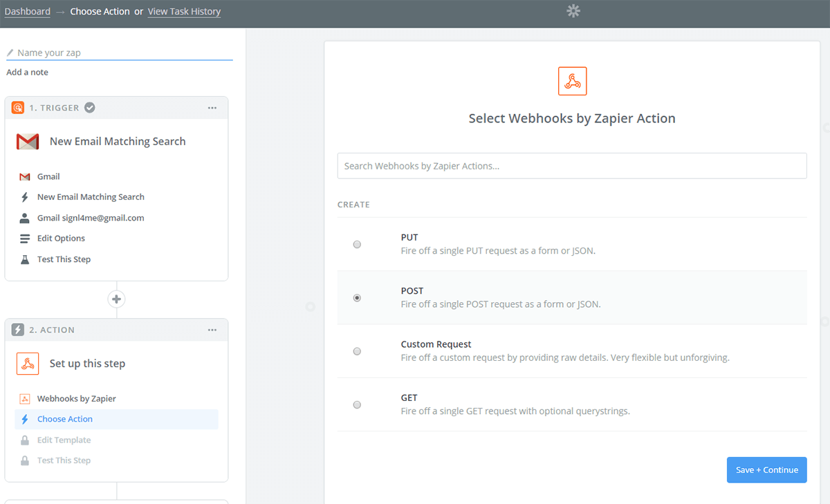This screenshot has width=830, height=504.
Task: Click Save + Continue
Action: click(x=766, y=470)
